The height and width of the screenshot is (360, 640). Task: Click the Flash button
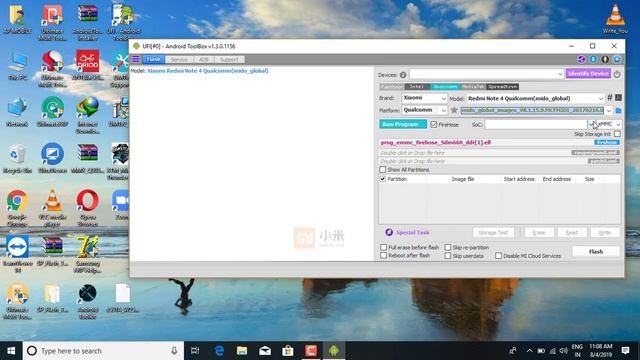[596, 251]
